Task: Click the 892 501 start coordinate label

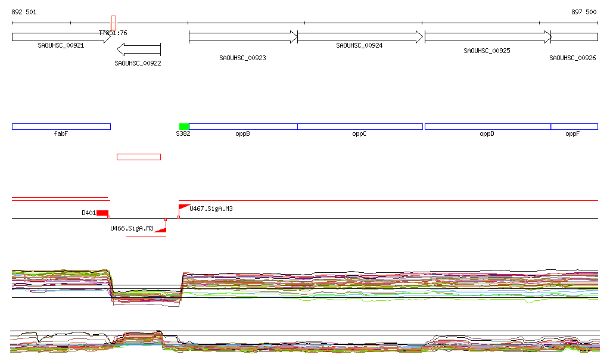Action: click(24, 12)
